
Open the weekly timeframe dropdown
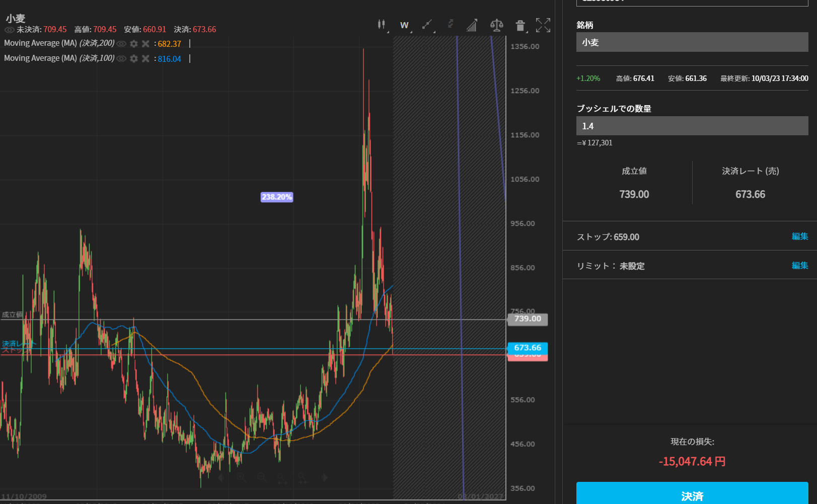404,25
